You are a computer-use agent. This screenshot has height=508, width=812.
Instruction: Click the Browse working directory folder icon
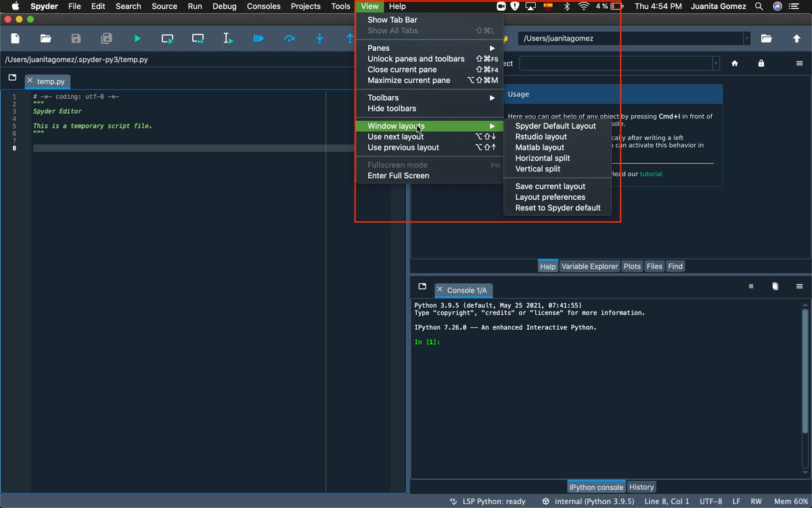click(766, 39)
